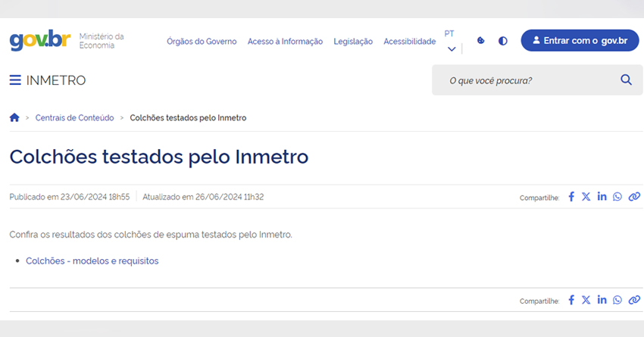This screenshot has width=644, height=337.
Task: Open Acesso à Informação link
Action: pos(285,42)
